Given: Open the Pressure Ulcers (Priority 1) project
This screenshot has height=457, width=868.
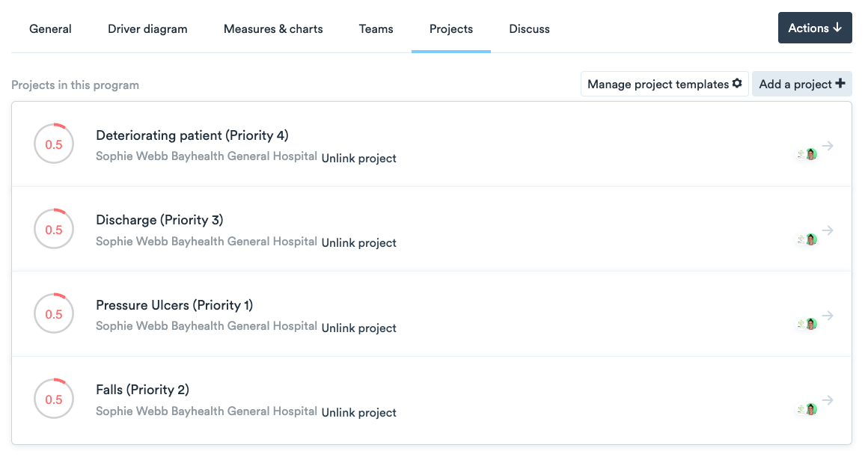Looking at the screenshot, I should (174, 305).
